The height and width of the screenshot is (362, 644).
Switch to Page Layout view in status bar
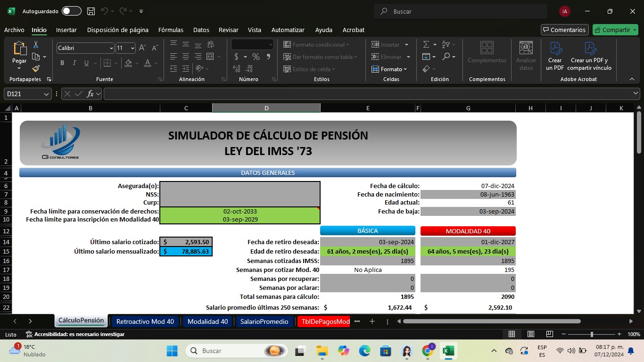click(530, 334)
